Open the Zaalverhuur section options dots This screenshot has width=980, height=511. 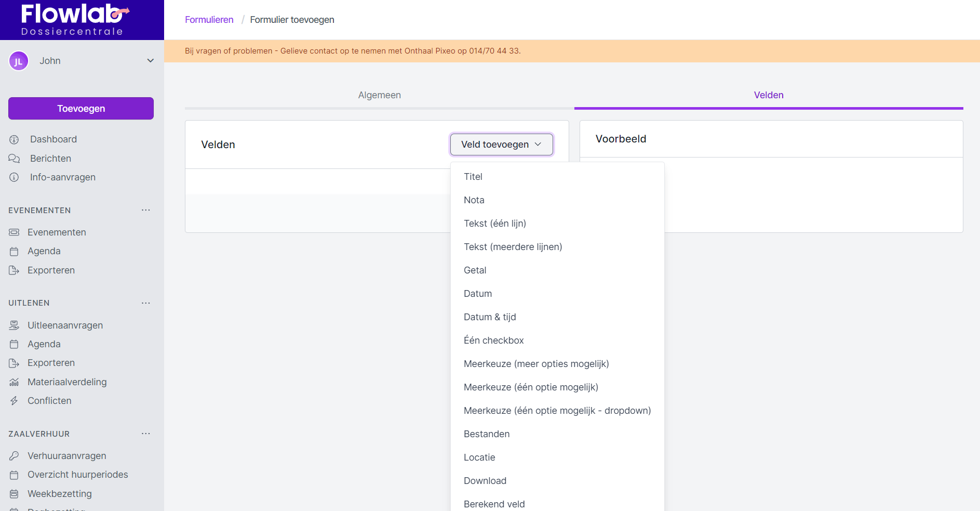(x=146, y=434)
